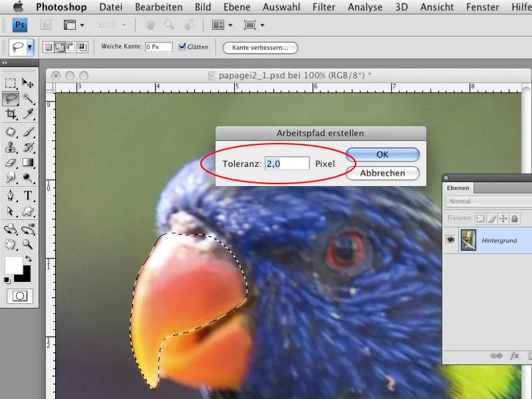The image size is (532, 399).
Task: Disable the Glätten checkbox
Action: tap(182, 47)
